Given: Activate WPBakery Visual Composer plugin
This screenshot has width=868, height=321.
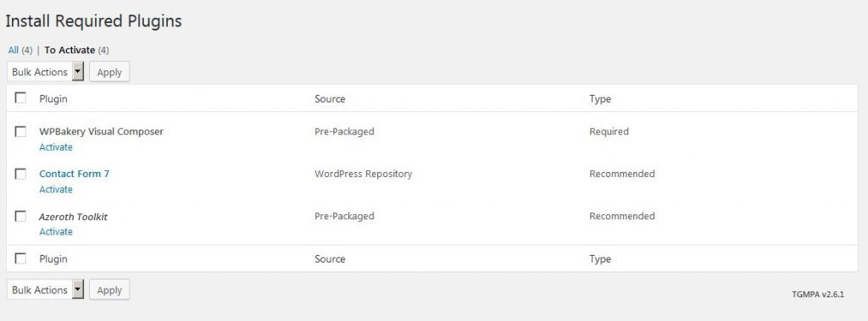Looking at the screenshot, I should coord(56,147).
